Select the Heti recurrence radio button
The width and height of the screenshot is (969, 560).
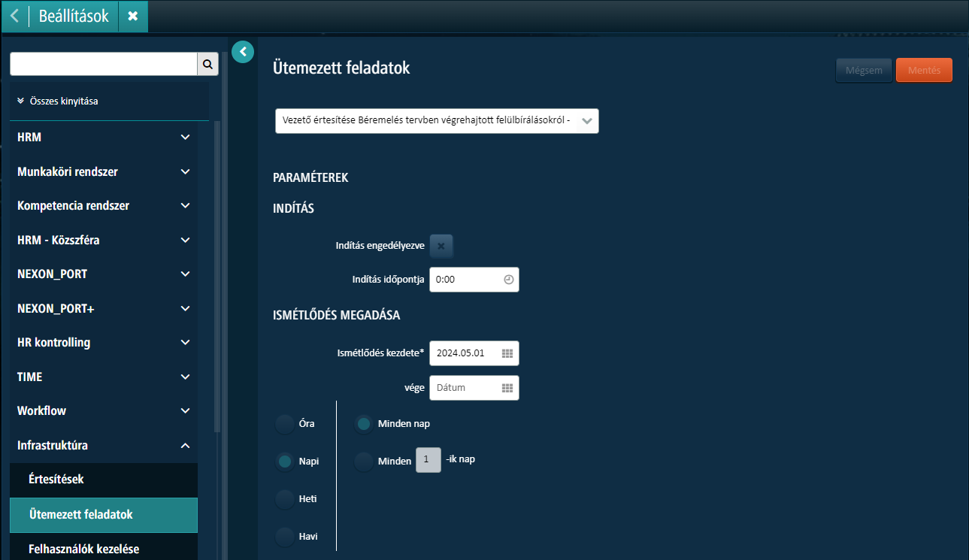(285, 499)
